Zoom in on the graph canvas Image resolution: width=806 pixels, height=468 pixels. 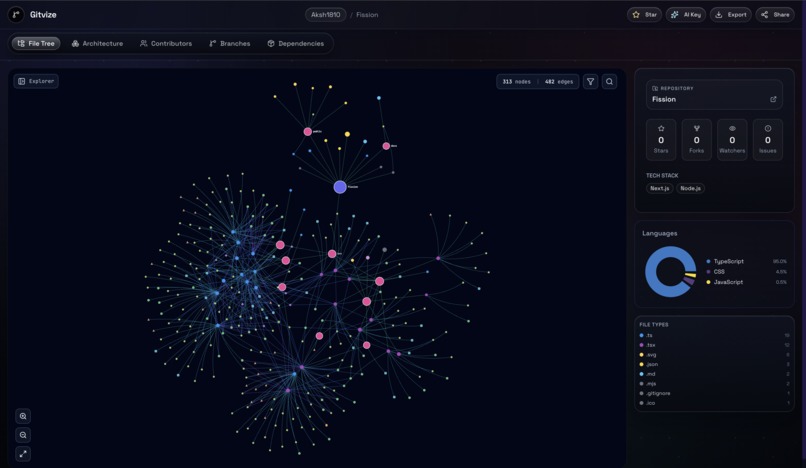(x=23, y=416)
